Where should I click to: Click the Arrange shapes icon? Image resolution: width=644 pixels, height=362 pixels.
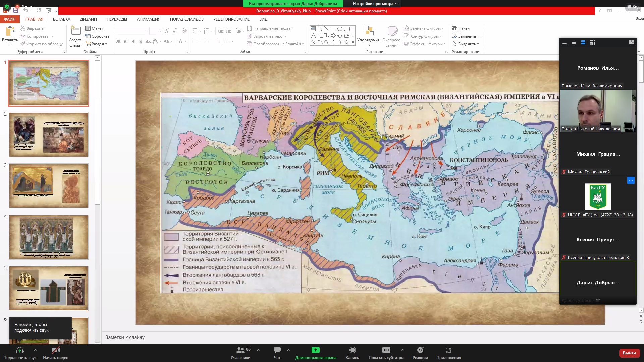point(369,31)
